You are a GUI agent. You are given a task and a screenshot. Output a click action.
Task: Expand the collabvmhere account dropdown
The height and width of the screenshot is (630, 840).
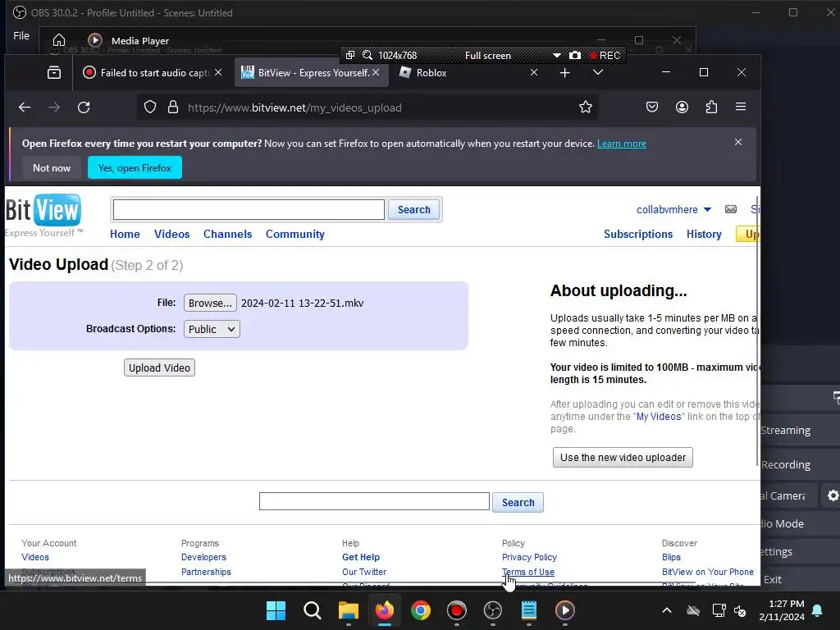point(707,209)
